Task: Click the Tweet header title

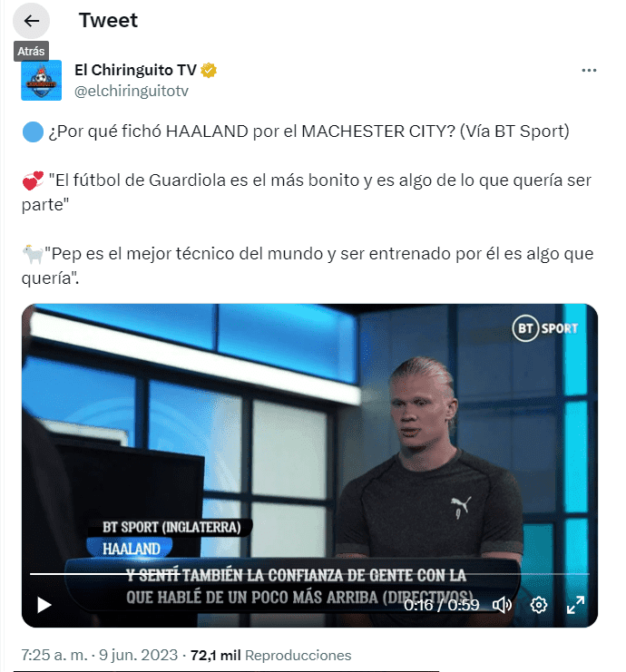Action: click(x=109, y=20)
